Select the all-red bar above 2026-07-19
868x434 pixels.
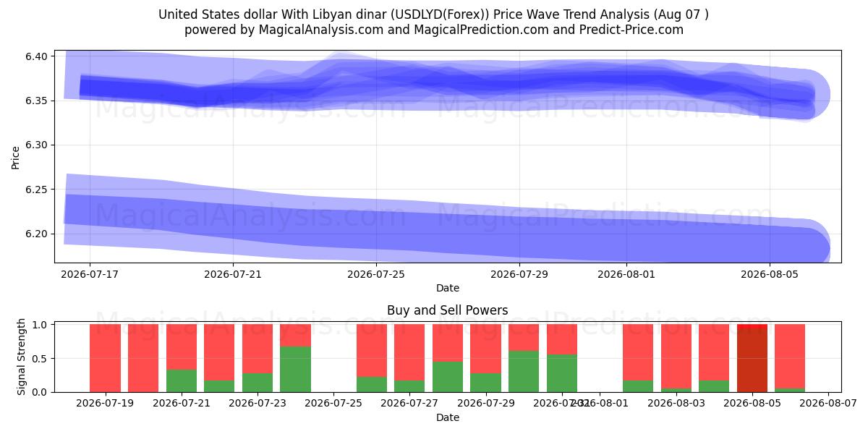(x=106, y=358)
